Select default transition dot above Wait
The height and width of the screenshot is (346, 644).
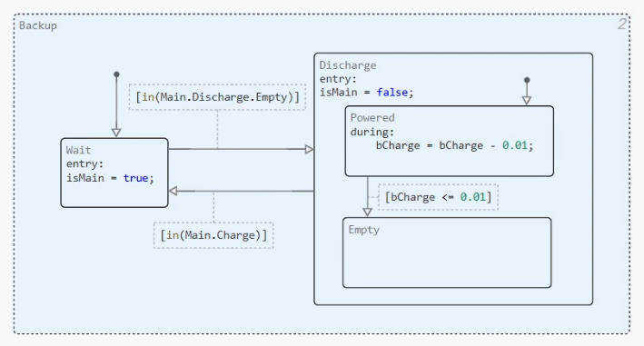pos(116,74)
